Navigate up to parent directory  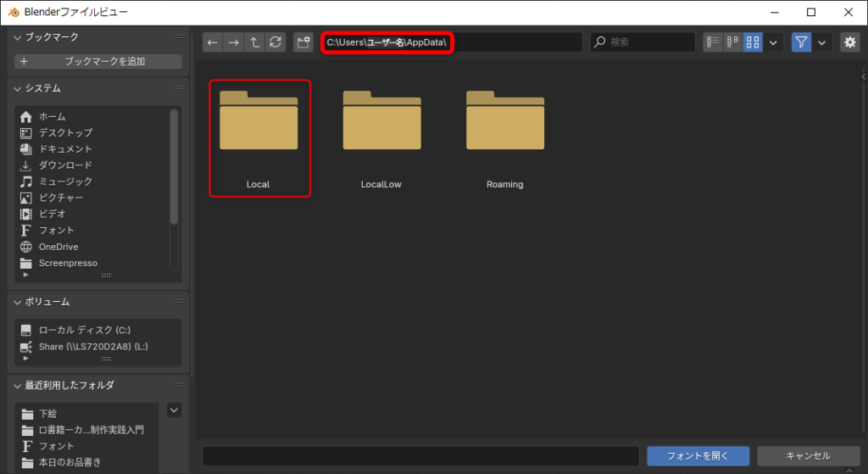pos(254,42)
